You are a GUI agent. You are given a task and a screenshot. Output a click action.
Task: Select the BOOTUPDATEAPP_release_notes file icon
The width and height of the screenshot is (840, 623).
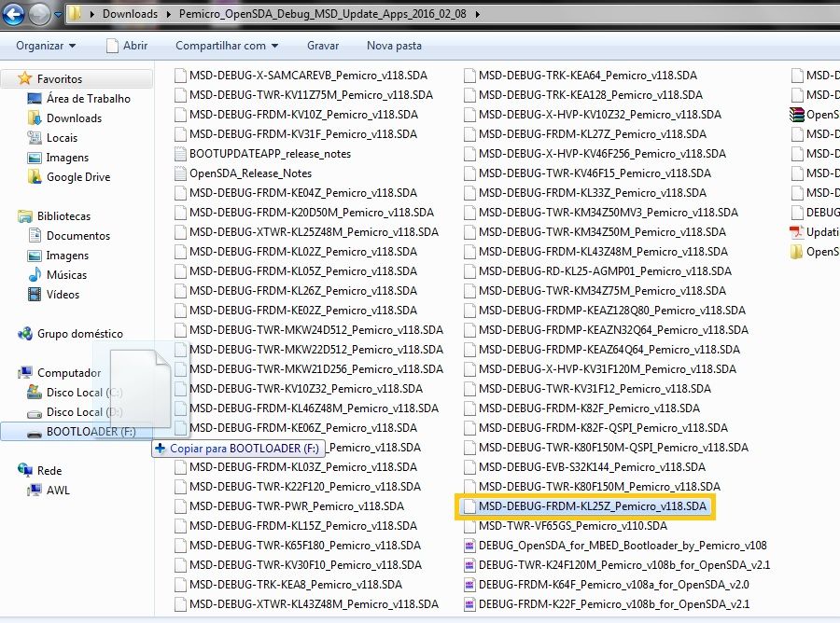point(180,154)
